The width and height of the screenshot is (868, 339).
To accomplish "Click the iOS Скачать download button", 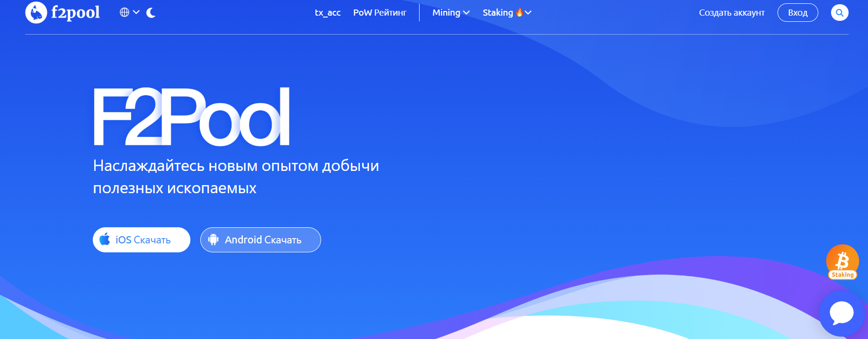I will [x=142, y=240].
